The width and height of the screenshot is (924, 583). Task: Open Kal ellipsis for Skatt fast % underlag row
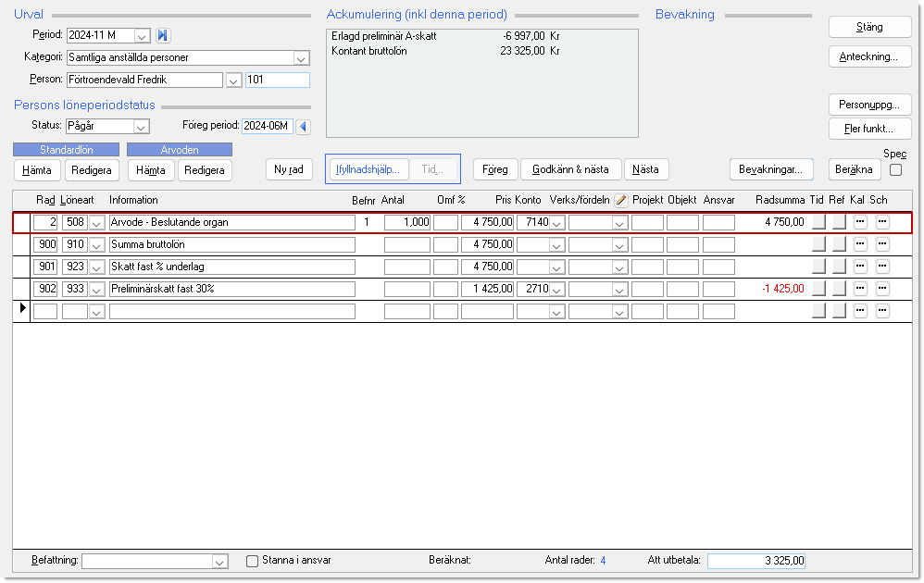pos(860,267)
